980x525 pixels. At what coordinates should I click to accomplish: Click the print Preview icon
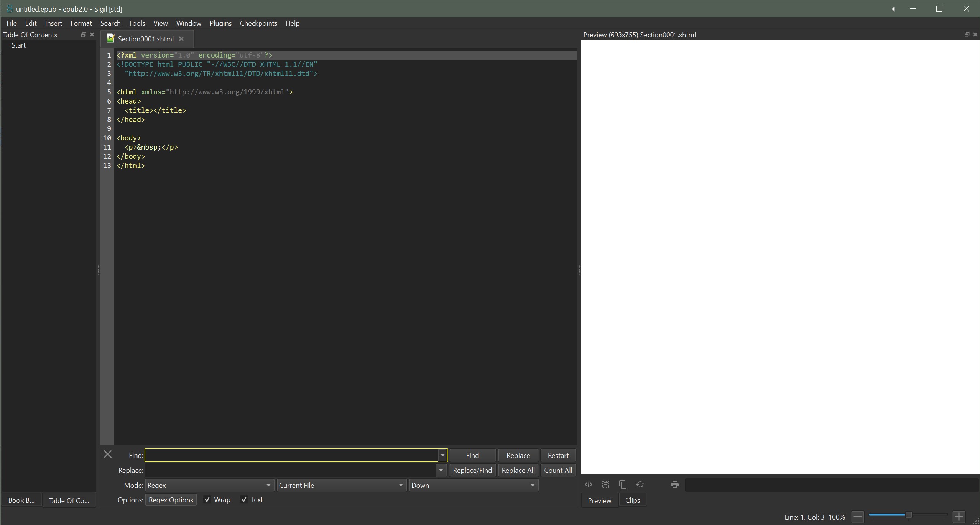click(674, 484)
